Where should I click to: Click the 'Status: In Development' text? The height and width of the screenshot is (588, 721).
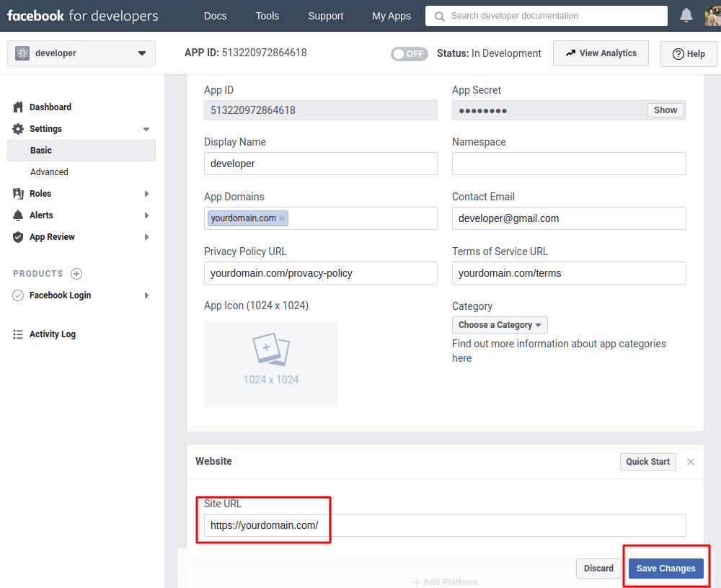tap(489, 53)
